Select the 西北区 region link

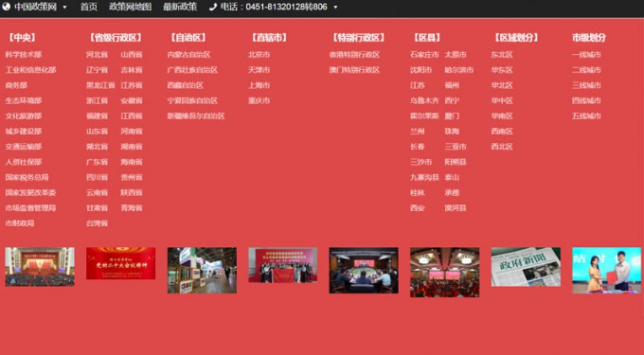[x=502, y=147]
